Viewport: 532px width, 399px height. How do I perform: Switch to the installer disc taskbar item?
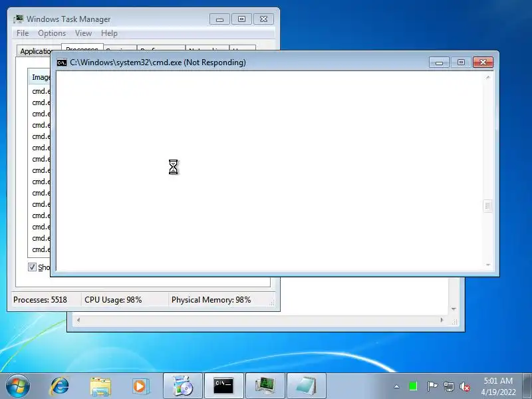click(x=182, y=386)
